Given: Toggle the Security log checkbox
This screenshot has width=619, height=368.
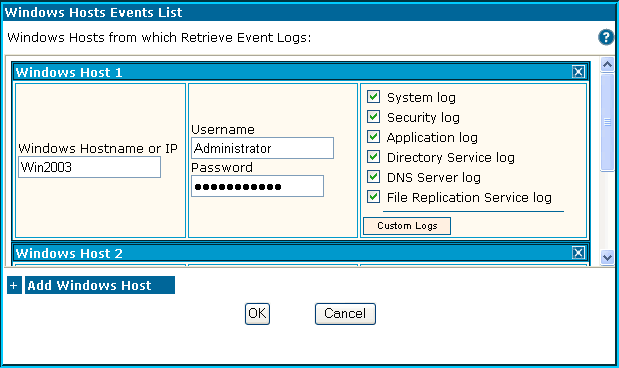Looking at the screenshot, I should (x=373, y=117).
